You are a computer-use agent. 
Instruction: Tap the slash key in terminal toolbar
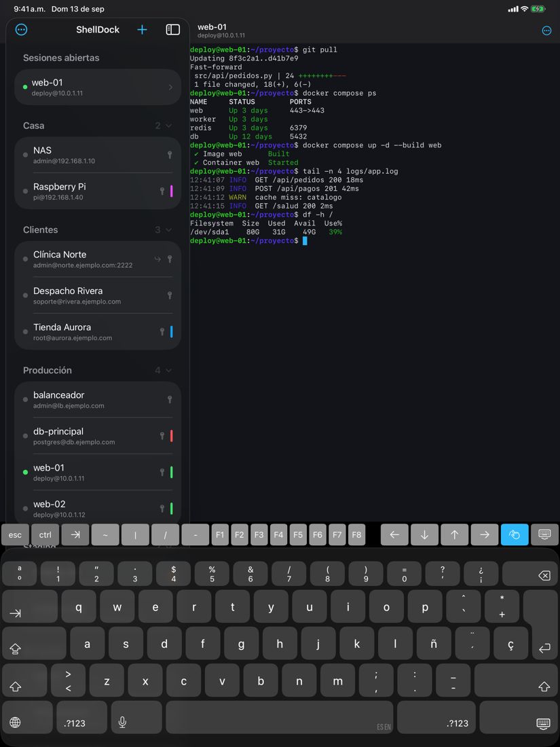tap(165, 534)
